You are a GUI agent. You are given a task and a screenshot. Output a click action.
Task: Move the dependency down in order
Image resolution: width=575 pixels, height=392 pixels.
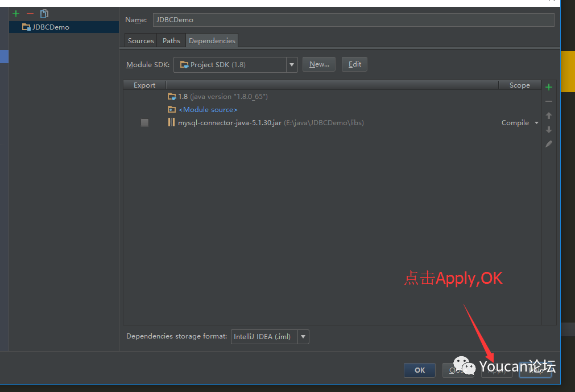point(548,129)
